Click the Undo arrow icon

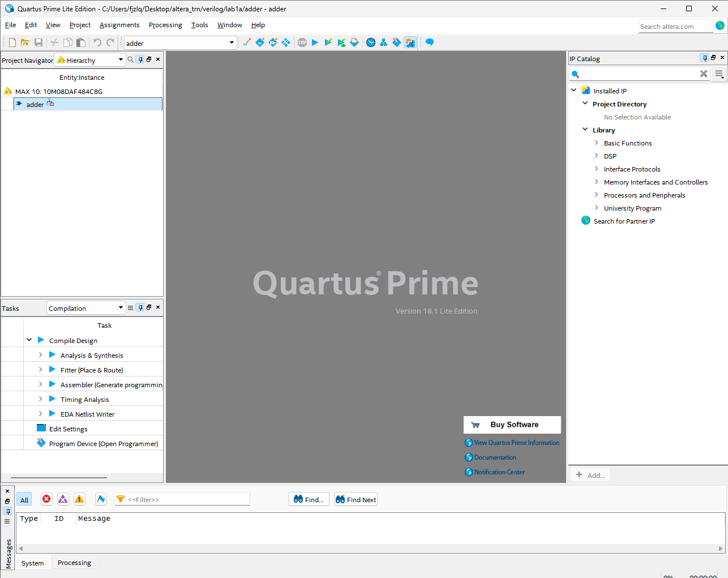click(97, 42)
